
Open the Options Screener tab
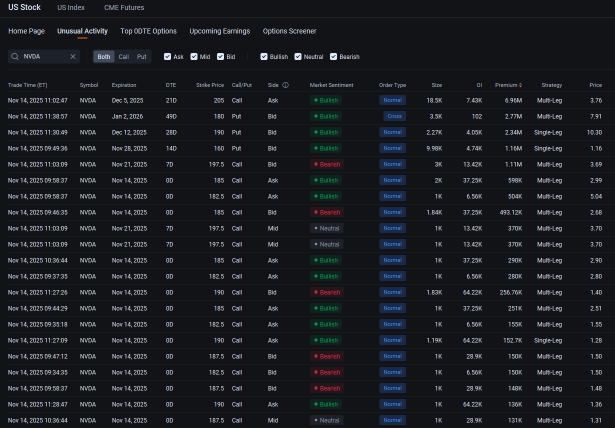tap(289, 31)
